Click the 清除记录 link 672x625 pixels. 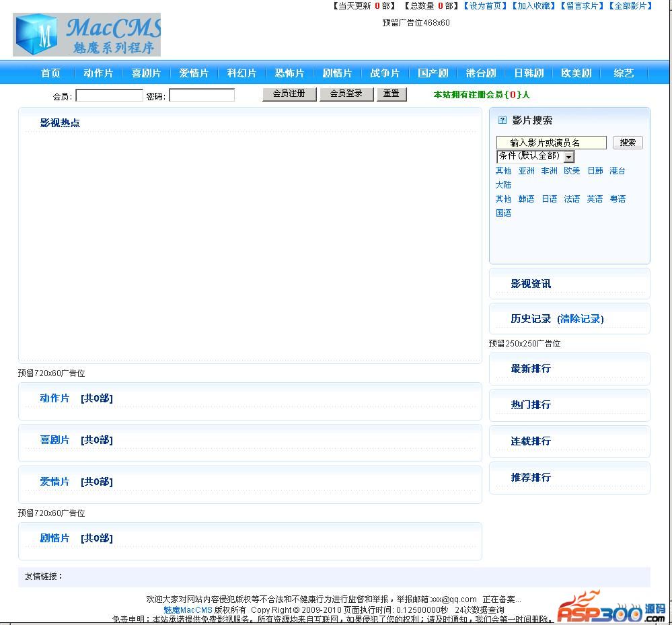pos(581,319)
